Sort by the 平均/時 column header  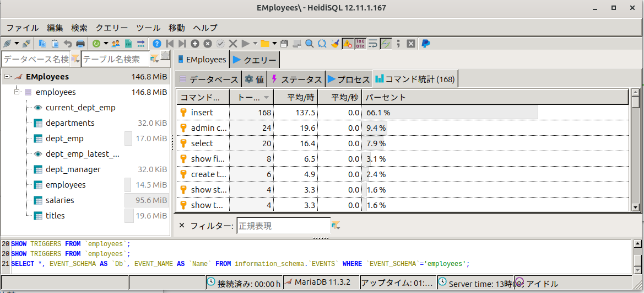click(295, 98)
